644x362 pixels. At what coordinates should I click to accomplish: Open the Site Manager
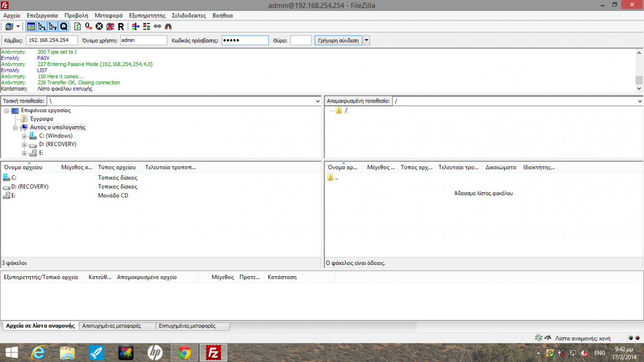click(x=9, y=26)
